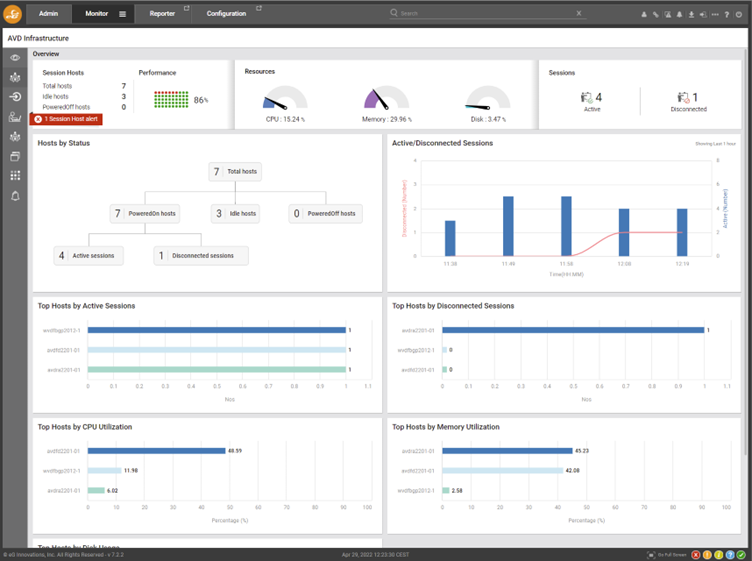Click the Showing Last 1 hour text
This screenshot has width=752, height=561.
coord(715,143)
